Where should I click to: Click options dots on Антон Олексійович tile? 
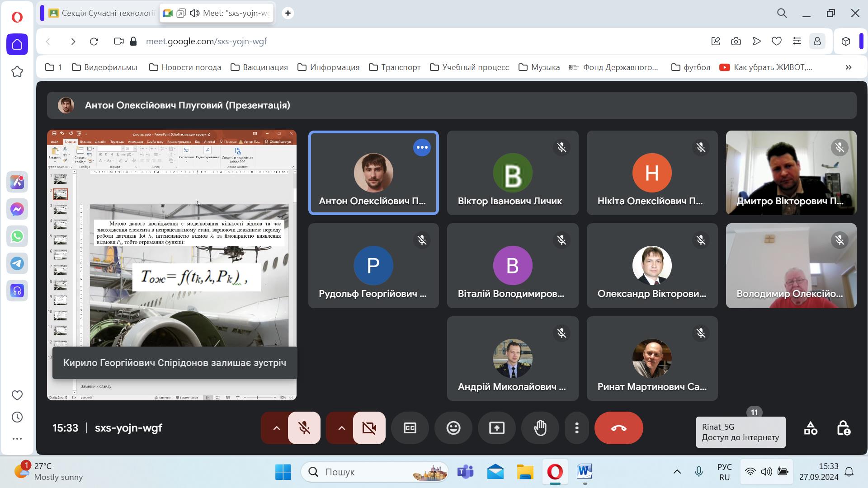pos(422,147)
